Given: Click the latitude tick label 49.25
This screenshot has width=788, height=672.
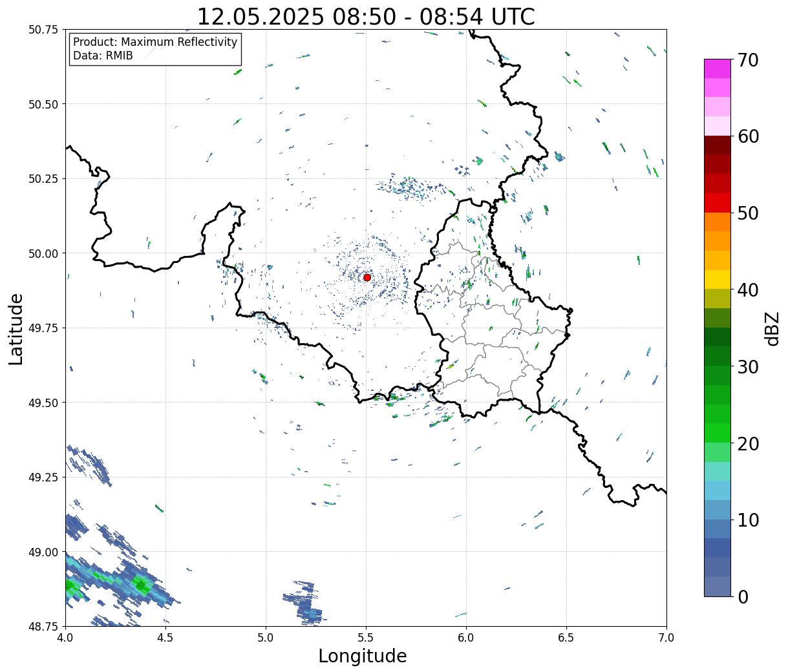Looking at the screenshot, I should click(x=43, y=478).
